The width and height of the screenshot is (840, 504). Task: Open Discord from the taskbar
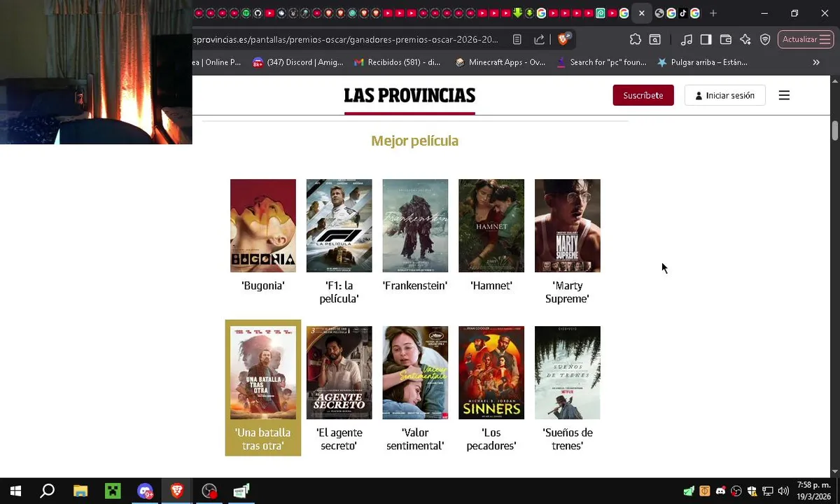(x=145, y=491)
